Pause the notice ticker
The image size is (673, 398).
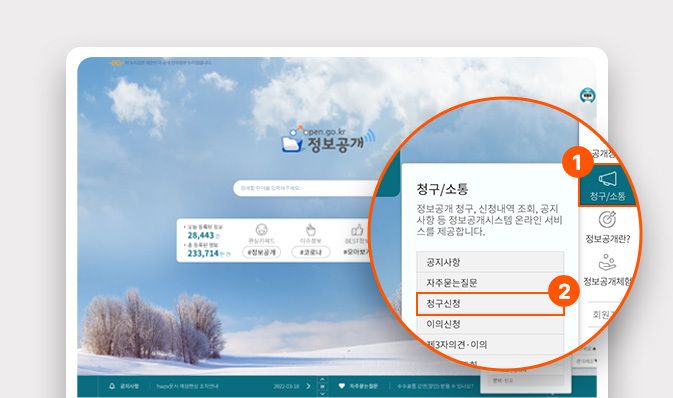click(322, 386)
